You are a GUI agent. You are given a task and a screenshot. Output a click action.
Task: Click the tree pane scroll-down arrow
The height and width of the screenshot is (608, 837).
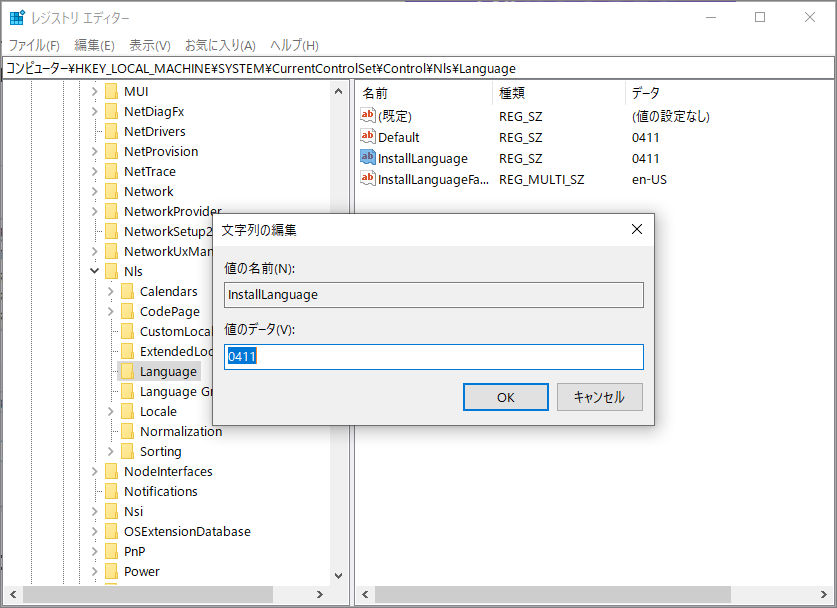click(338, 576)
